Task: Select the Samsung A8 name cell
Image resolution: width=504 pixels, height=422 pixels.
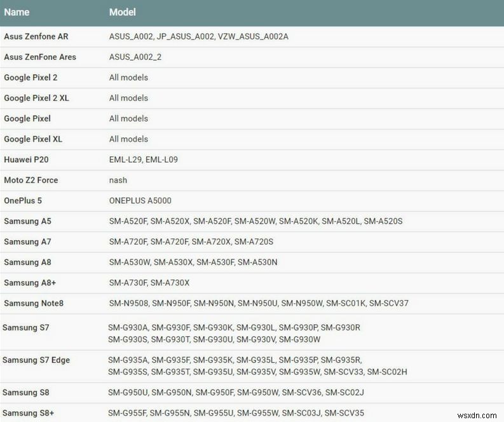Action: click(x=27, y=262)
